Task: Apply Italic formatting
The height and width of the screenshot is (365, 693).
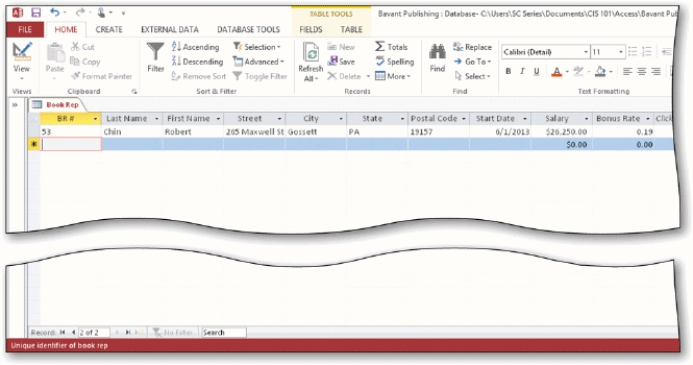Action: point(522,71)
